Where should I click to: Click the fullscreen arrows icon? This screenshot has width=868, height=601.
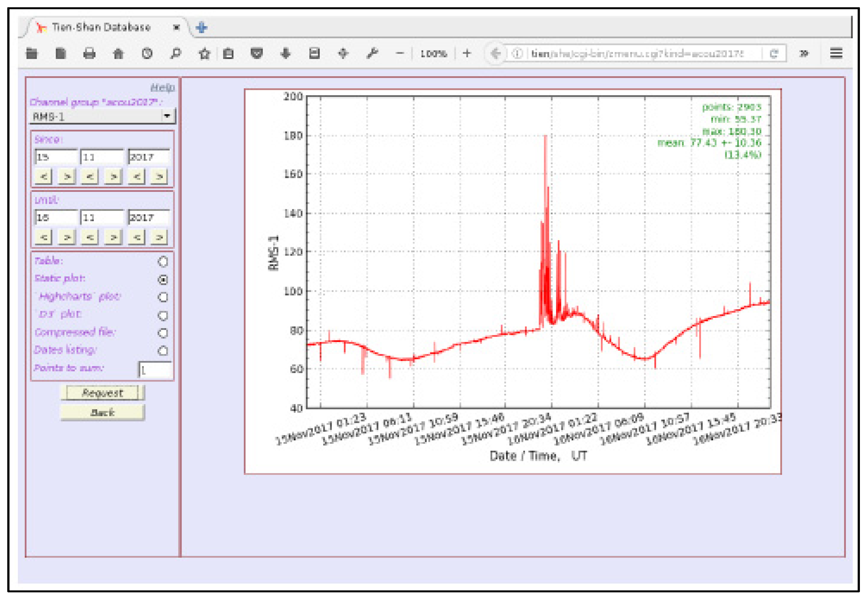click(x=343, y=53)
